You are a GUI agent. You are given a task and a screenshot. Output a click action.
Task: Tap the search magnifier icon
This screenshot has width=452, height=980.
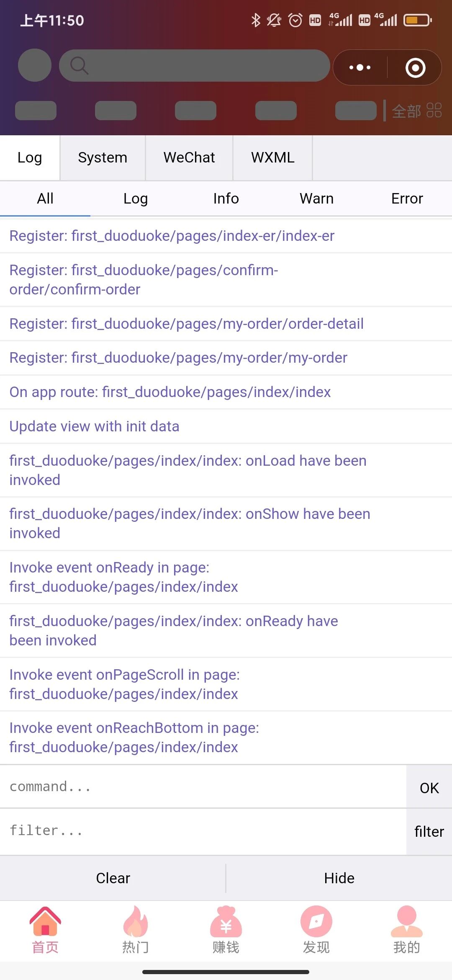coord(79,66)
